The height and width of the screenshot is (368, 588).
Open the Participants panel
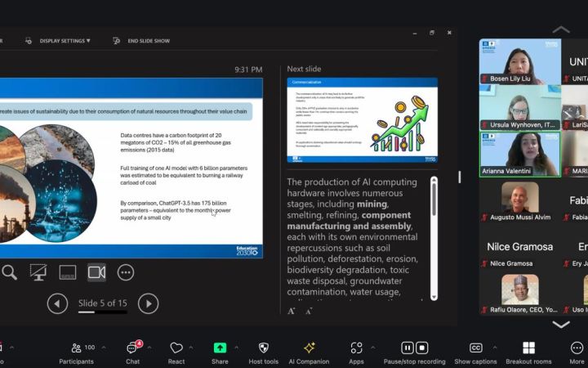[x=77, y=353]
